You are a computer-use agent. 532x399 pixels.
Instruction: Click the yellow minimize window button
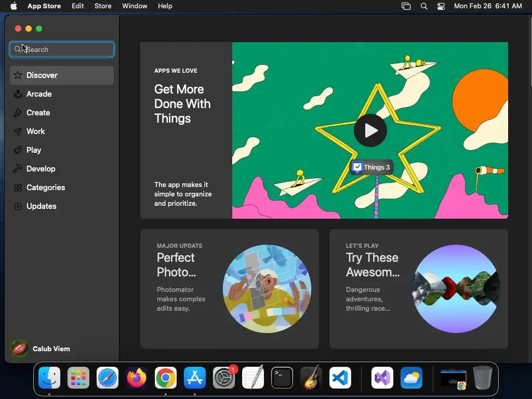(x=29, y=29)
